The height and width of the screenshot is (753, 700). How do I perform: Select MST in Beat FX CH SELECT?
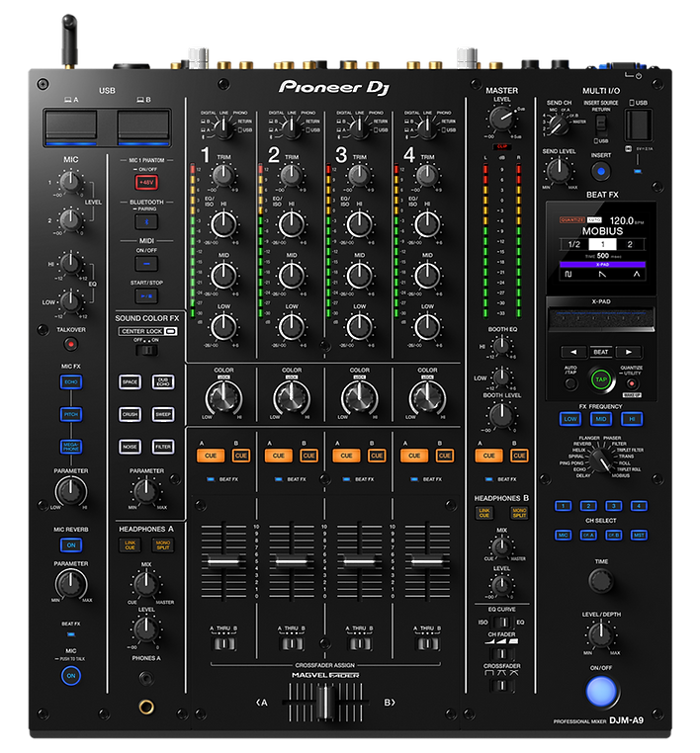point(639,535)
